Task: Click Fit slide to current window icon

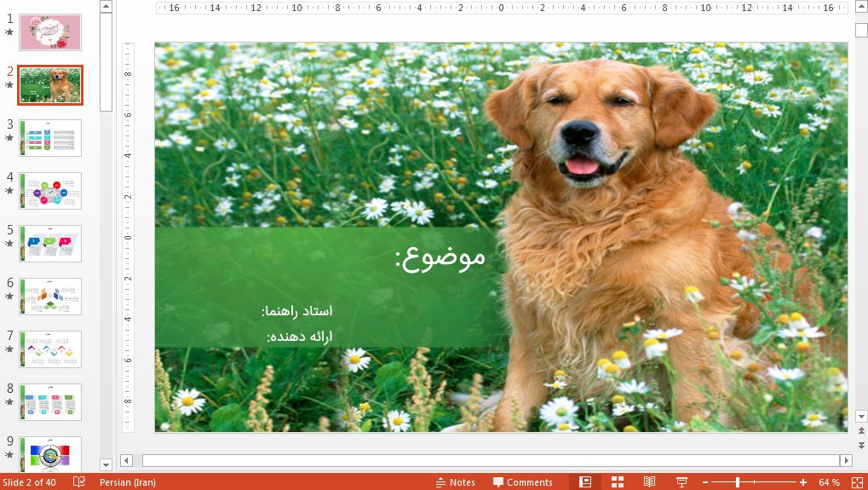Action: click(x=857, y=482)
